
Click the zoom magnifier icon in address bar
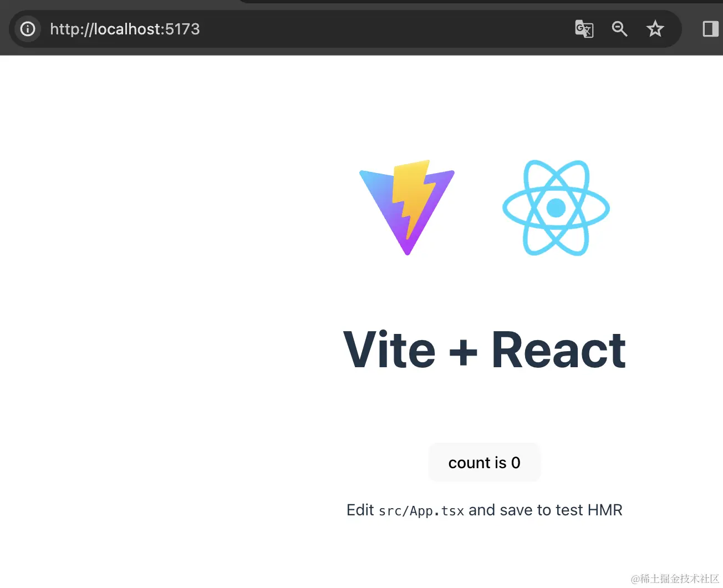619,29
